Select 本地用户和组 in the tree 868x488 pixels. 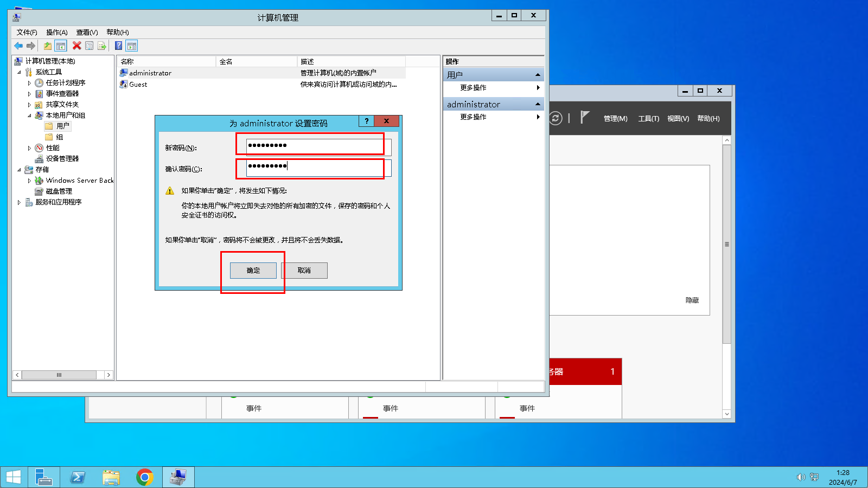tap(66, 115)
